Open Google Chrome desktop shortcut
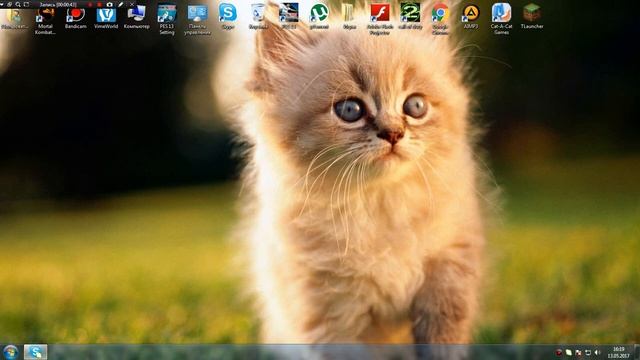 click(440, 19)
